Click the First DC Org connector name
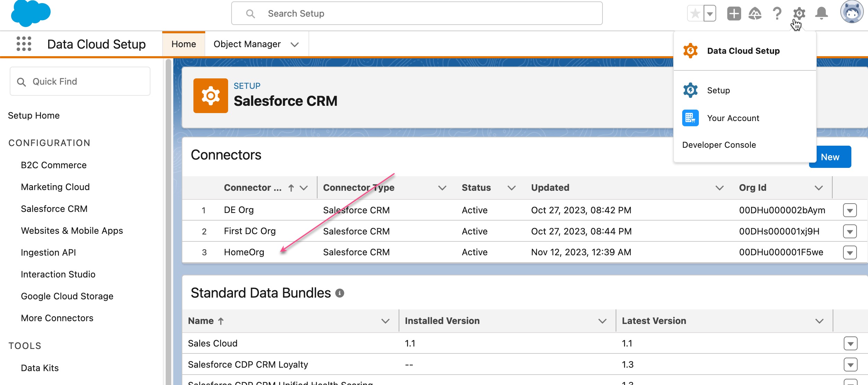 pyautogui.click(x=250, y=231)
